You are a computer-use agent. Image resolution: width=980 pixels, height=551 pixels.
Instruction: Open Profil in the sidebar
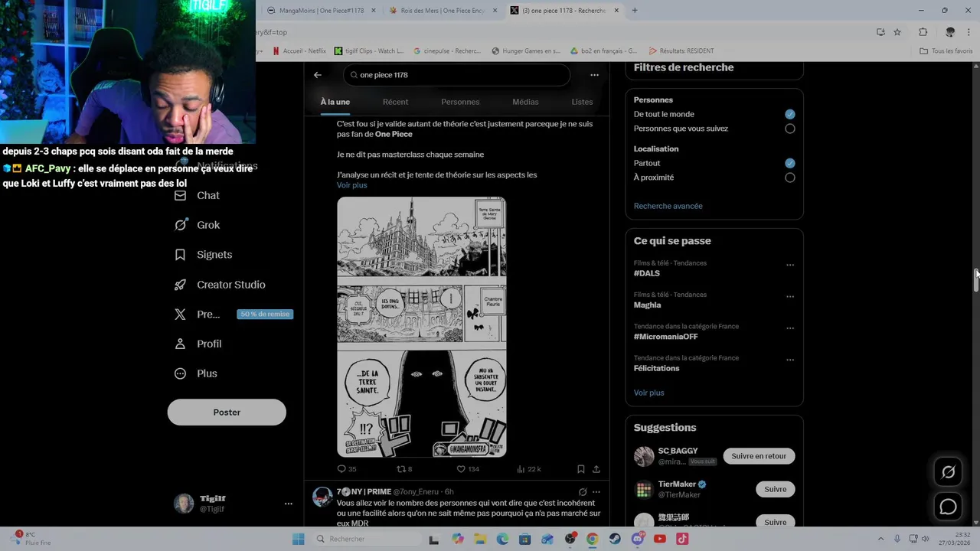coord(198,344)
